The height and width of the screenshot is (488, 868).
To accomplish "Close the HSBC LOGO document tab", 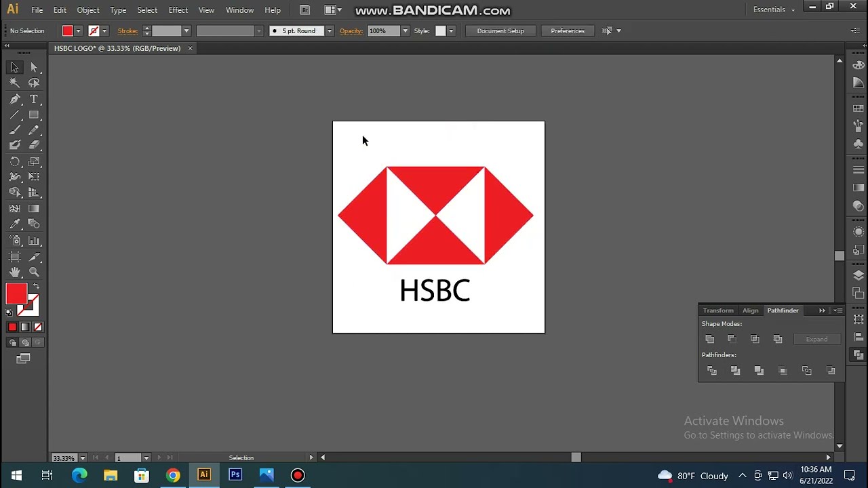I will [190, 48].
